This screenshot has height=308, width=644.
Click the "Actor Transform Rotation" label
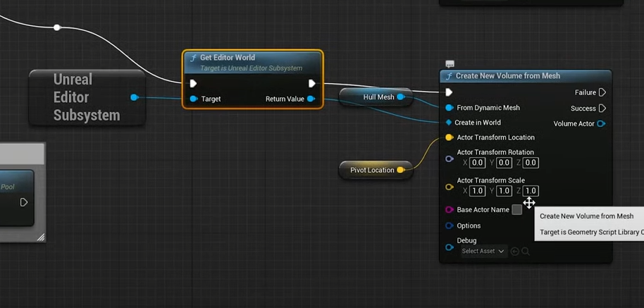click(495, 152)
